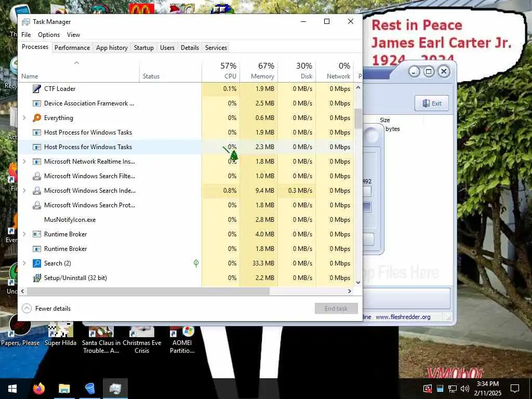Switch to the App history tab
The width and height of the screenshot is (532, 399).
112,48
